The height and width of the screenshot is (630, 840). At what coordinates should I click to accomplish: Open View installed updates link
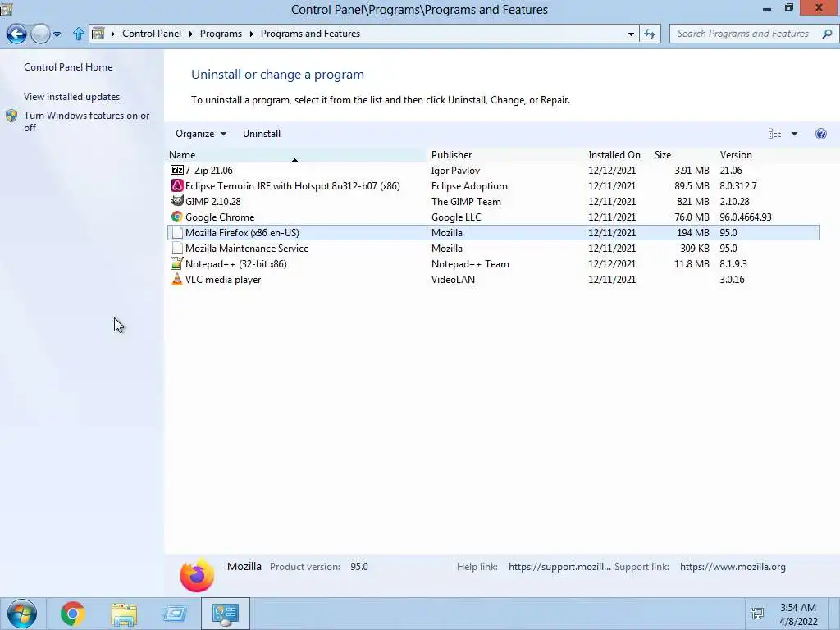point(72,97)
